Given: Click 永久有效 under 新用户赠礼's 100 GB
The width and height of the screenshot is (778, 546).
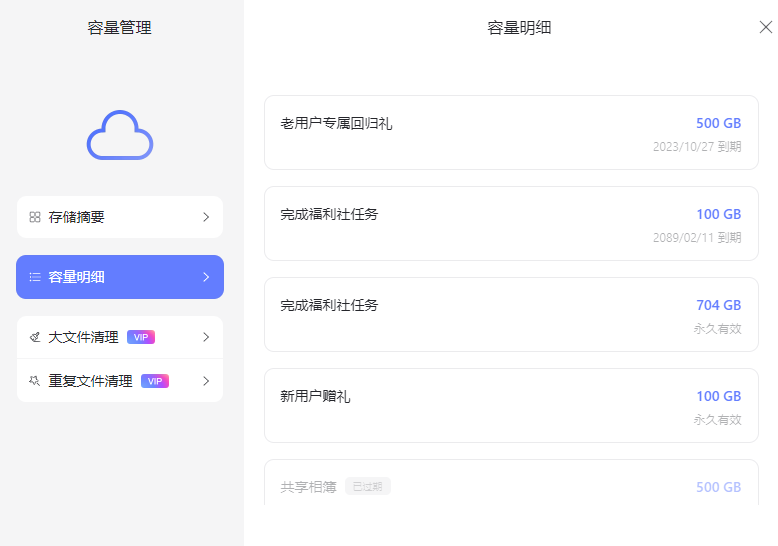Looking at the screenshot, I should coord(717,419).
